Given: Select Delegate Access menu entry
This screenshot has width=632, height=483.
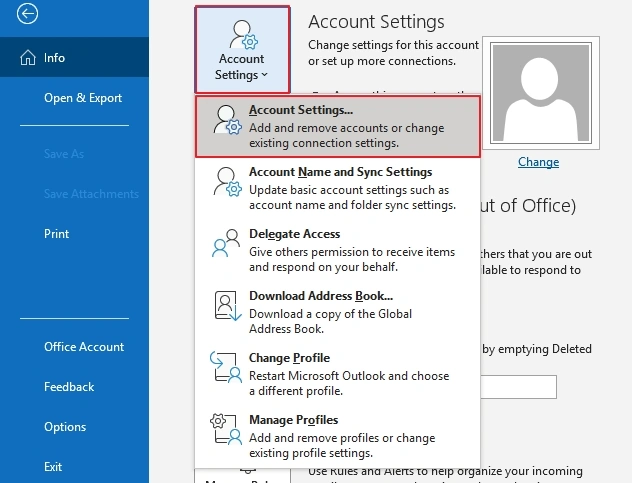Looking at the screenshot, I should pos(338,250).
